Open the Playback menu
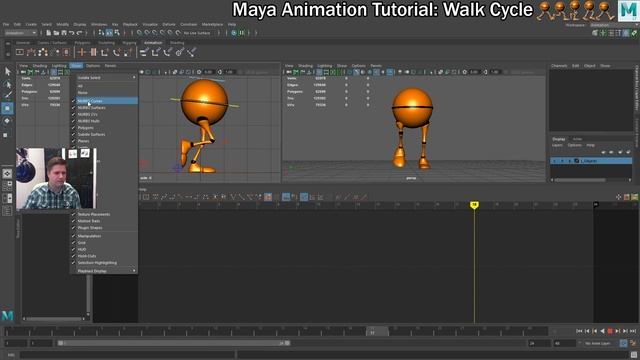The image size is (640, 360). (130, 24)
